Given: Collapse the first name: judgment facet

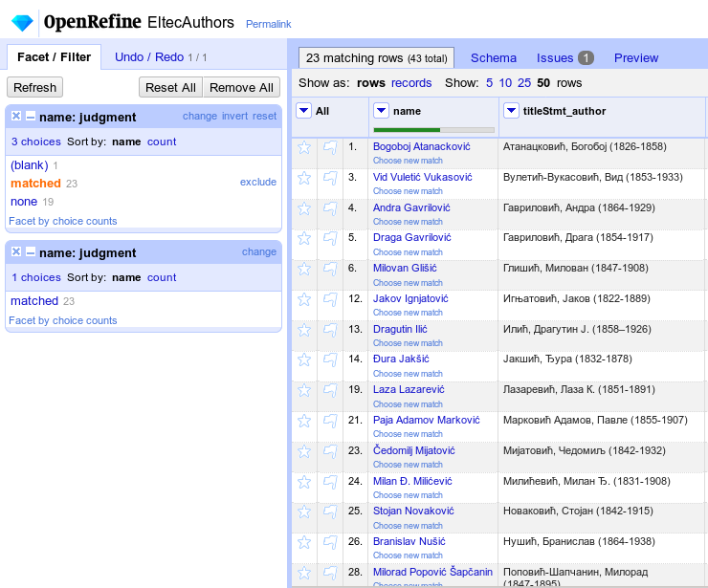Looking at the screenshot, I should [x=31, y=117].
